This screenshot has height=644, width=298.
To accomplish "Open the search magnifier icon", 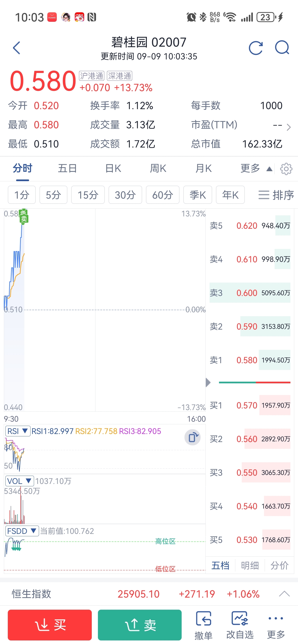I will click(282, 48).
